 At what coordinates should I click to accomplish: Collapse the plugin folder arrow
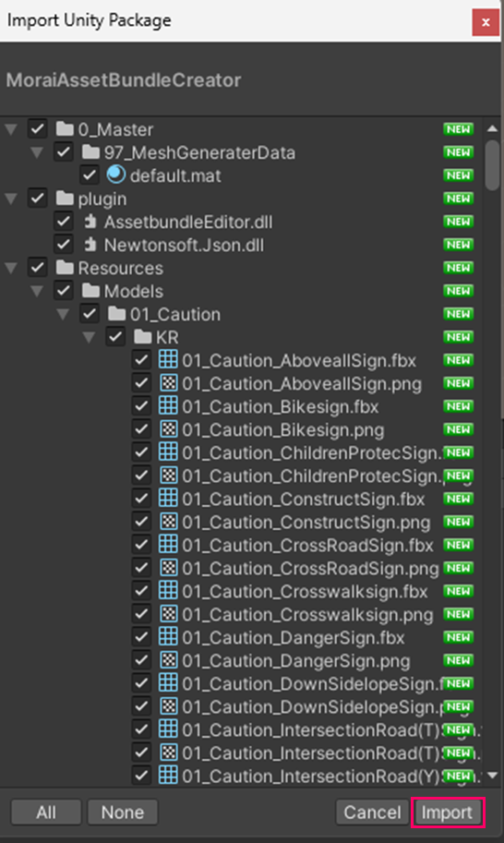click(x=11, y=199)
